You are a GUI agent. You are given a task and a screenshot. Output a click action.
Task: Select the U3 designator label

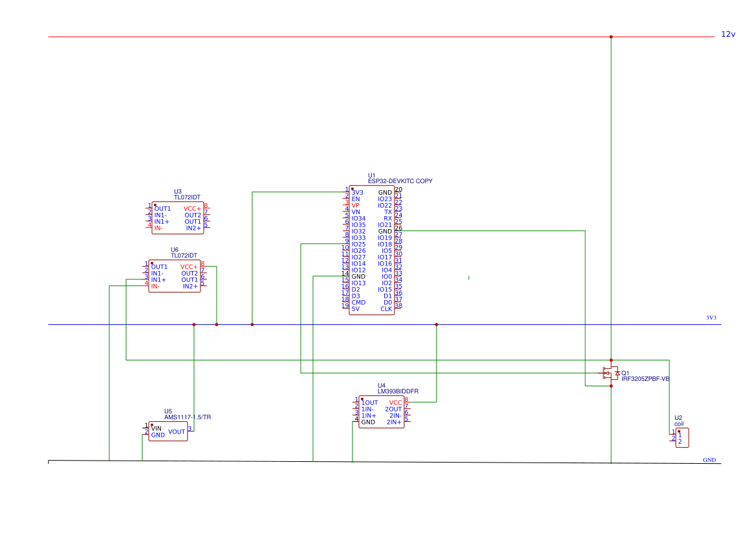(x=177, y=191)
